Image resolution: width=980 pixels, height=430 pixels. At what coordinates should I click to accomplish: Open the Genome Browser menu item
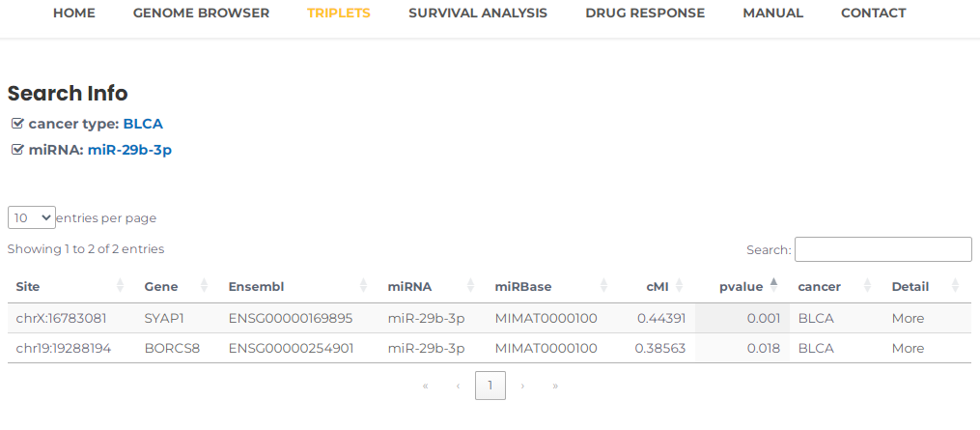tap(201, 14)
